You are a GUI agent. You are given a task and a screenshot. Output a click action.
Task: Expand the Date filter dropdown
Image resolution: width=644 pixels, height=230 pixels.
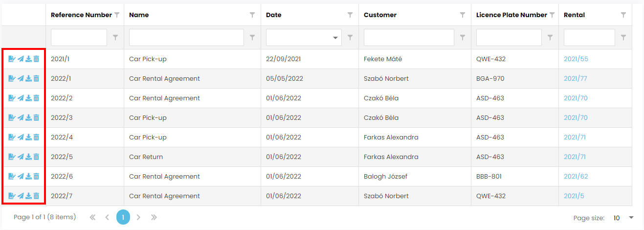pyautogui.click(x=335, y=38)
